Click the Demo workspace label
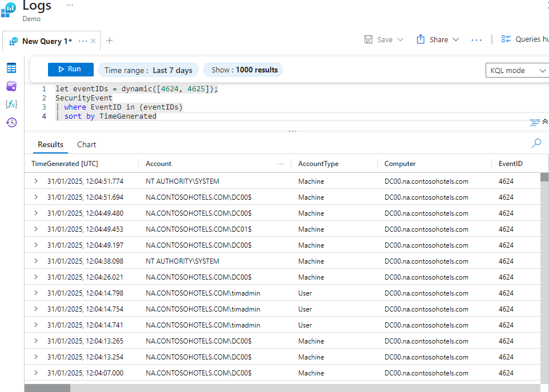The width and height of the screenshot is (549, 392). point(31,19)
